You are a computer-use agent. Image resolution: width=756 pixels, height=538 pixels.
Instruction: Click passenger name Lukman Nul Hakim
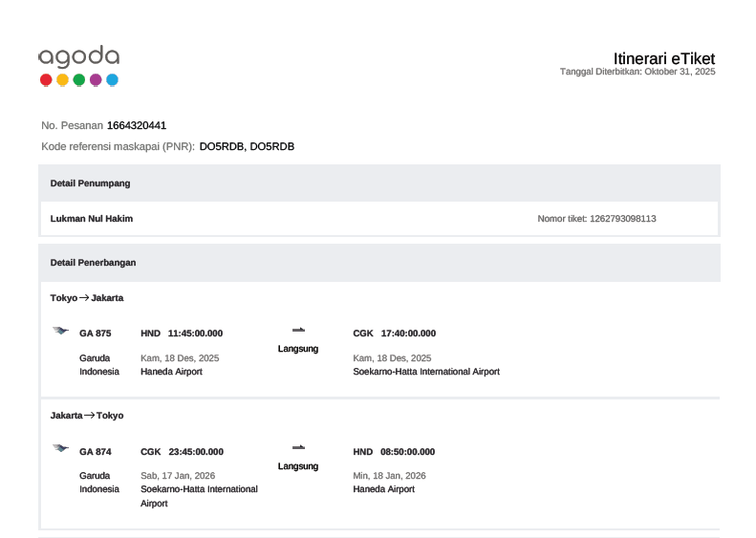tap(92, 219)
